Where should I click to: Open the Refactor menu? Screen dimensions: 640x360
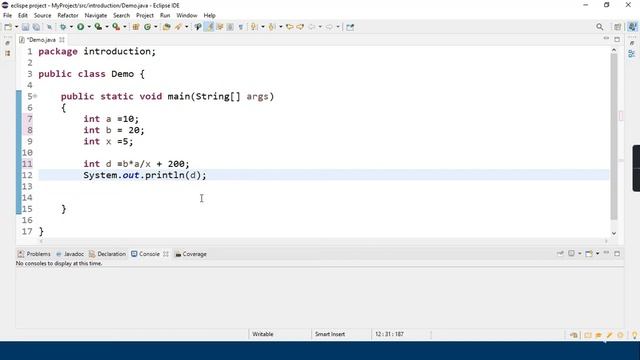(x=68, y=16)
